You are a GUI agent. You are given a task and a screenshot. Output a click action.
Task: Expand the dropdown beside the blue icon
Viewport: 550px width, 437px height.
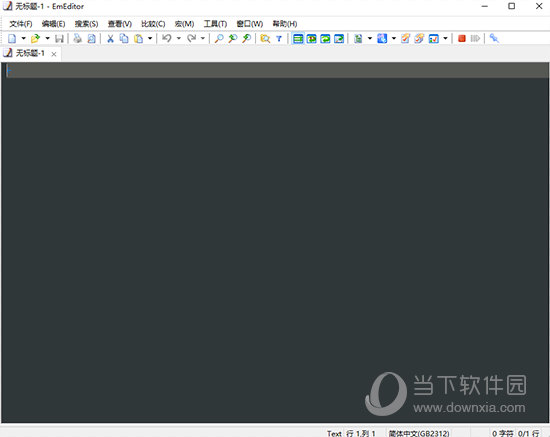(394, 38)
